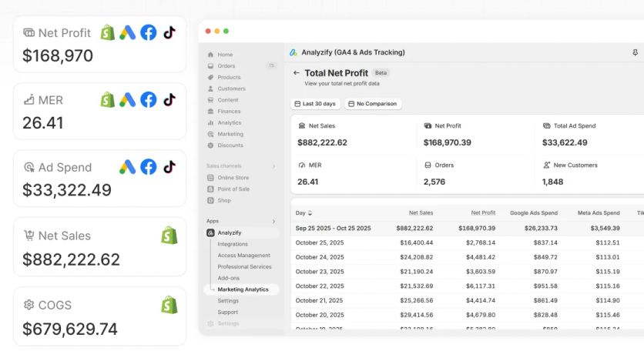Expand the Apps section chevron

274,221
